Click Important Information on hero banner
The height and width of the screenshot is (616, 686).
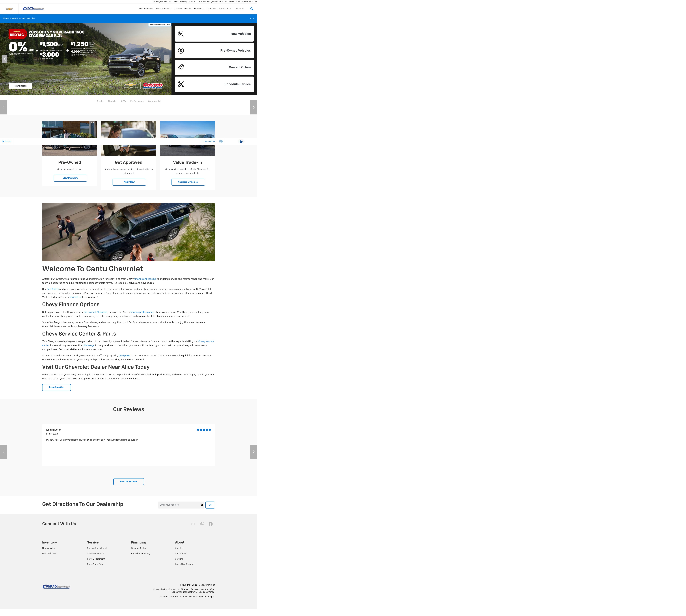[160, 25]
